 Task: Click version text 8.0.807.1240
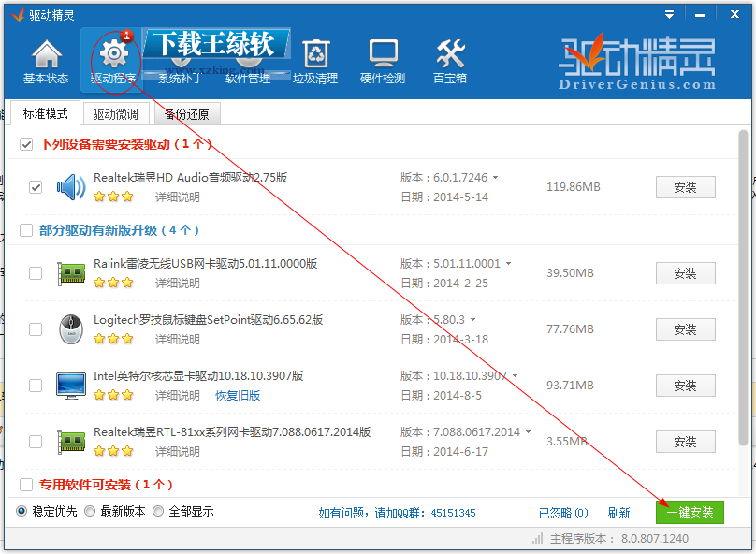[654, 539]
